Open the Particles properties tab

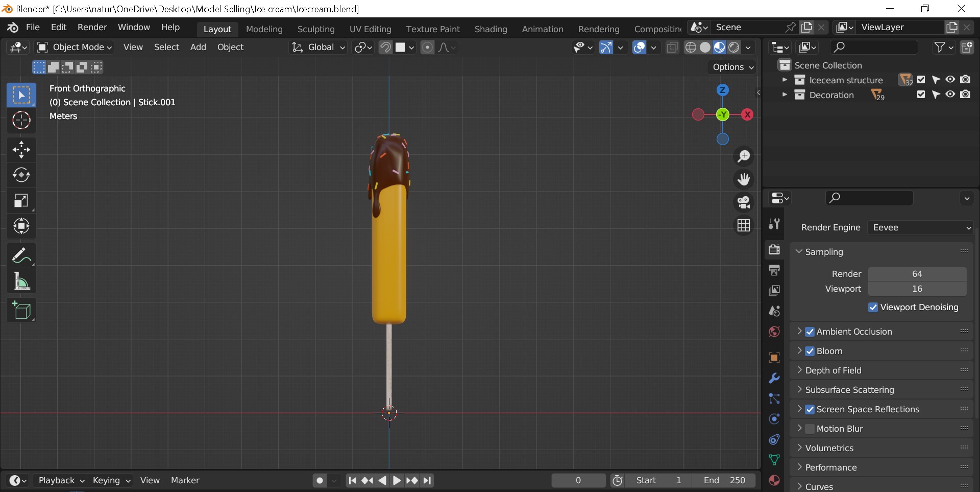(774, 399)
